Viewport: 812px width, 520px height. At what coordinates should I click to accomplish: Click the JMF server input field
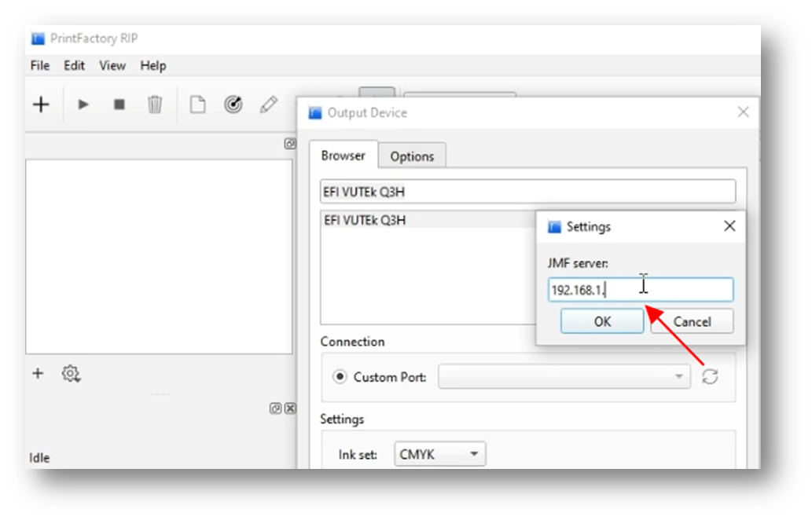[641, 290]
